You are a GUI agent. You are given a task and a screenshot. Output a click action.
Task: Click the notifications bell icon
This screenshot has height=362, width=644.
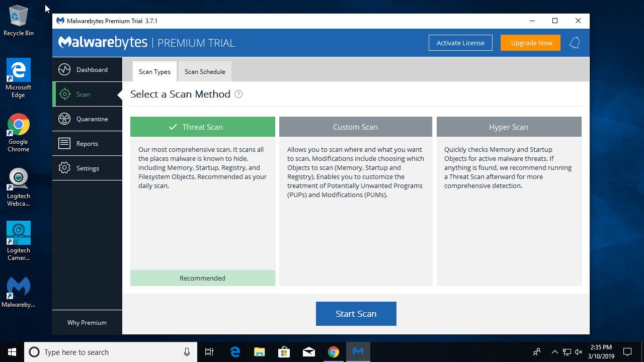575,43
